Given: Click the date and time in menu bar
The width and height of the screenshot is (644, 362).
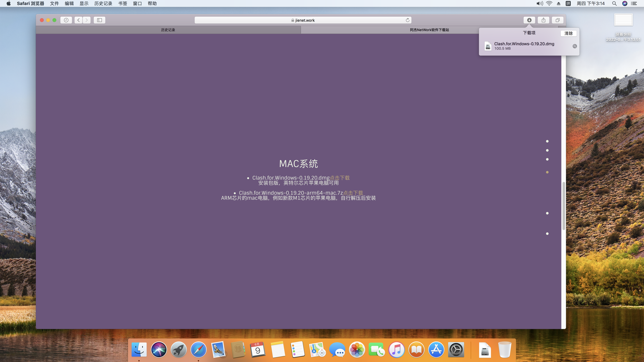Looking at the screenshot, I should coord(591,3).
